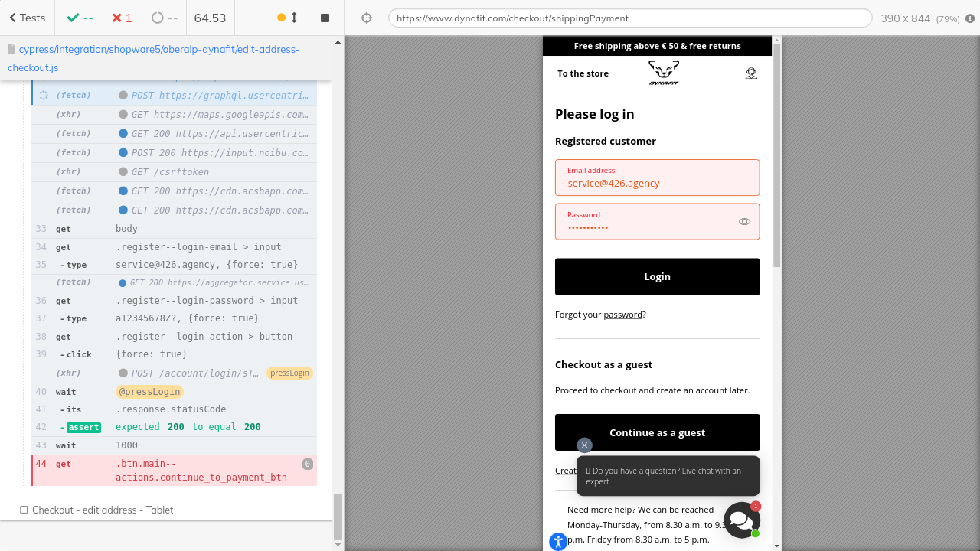Toggle auto-scrolling arrow icon in toolbar
The height and width of the screenshot is (551, 980).
294,18
